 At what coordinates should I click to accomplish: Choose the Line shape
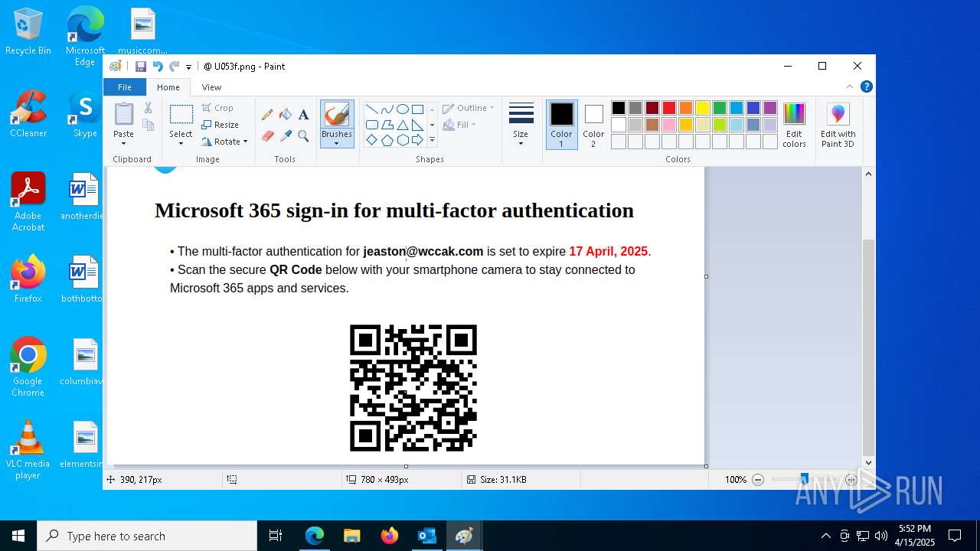click(x=371, y=109)
